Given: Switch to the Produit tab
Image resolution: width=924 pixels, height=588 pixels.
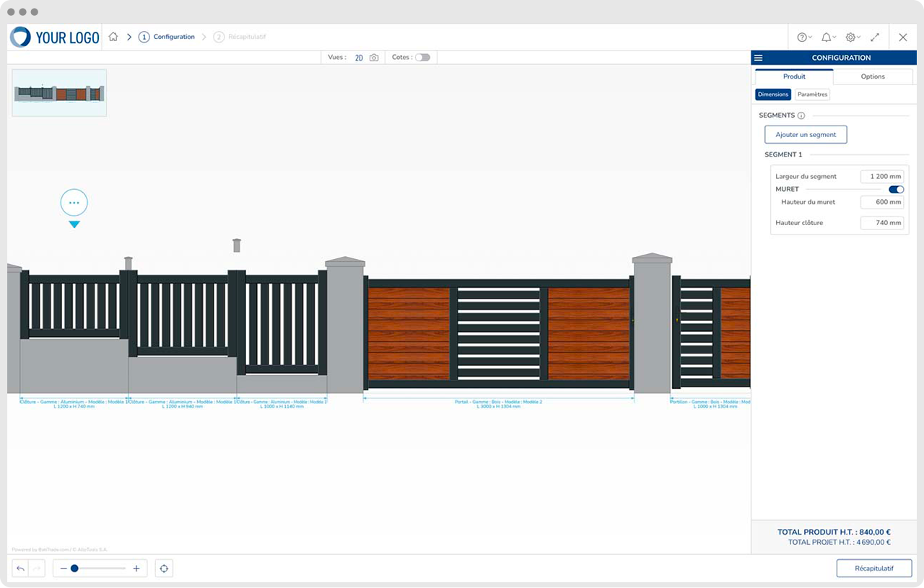Looking at the screenshot, I should (x=794, y=76).
